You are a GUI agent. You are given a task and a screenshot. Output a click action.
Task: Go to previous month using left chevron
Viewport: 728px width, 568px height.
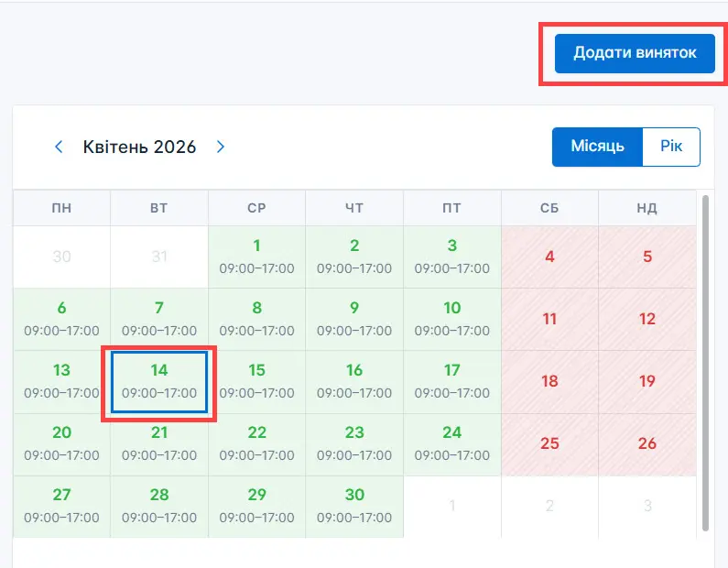(x=59, y=147)
